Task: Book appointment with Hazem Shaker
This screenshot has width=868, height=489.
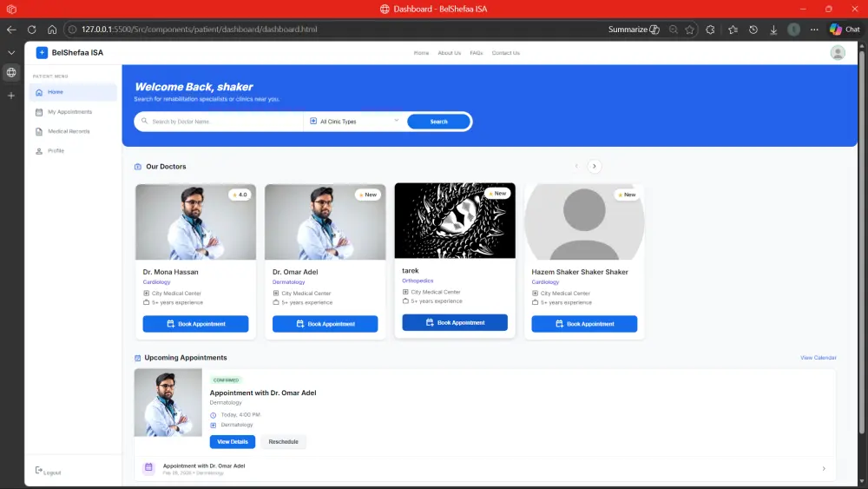Action: pyautogui.click(x=584, y=324)
